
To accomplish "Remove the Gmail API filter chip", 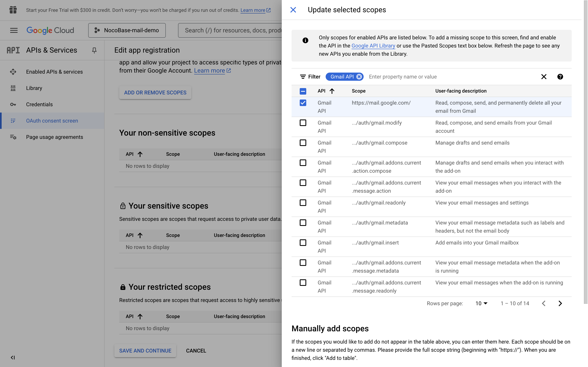I will (359, 77).
